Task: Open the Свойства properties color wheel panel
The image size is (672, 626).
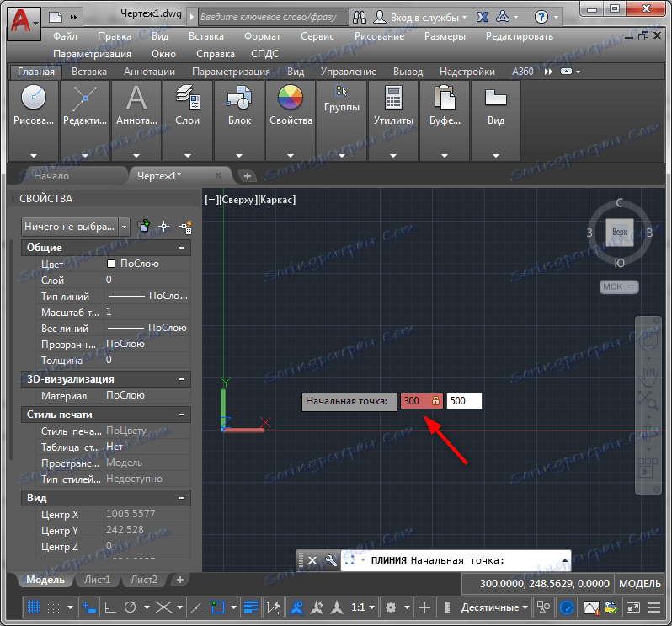Action: (x=291, y=120)
